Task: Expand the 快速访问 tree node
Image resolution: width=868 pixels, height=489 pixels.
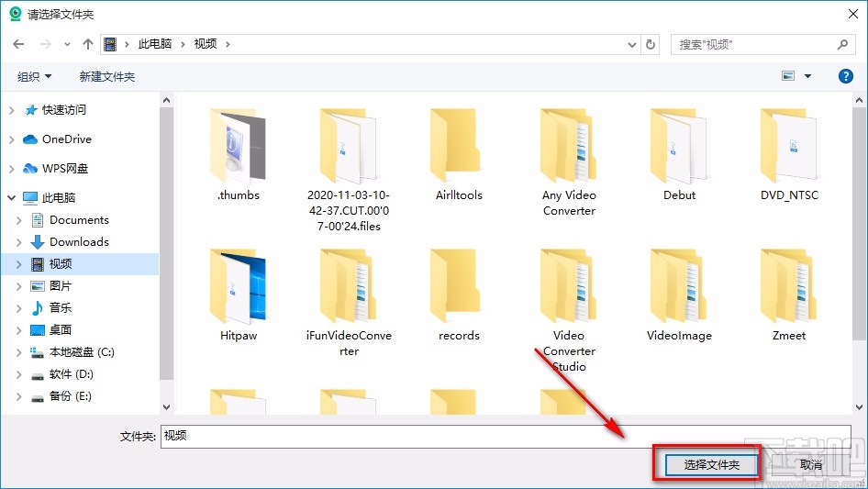Action: click(x=12, y=110)
